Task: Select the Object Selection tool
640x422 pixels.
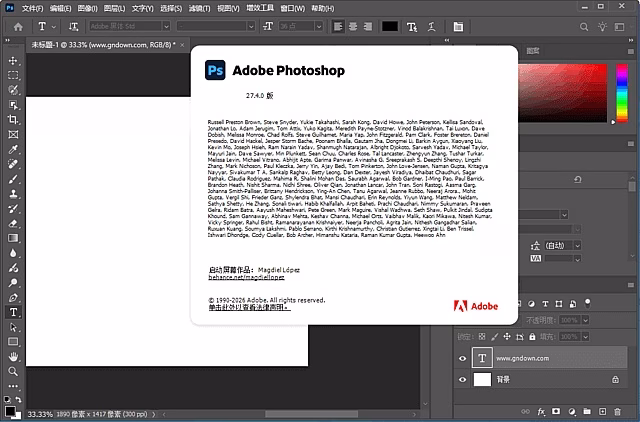Action: click(13, 105)
